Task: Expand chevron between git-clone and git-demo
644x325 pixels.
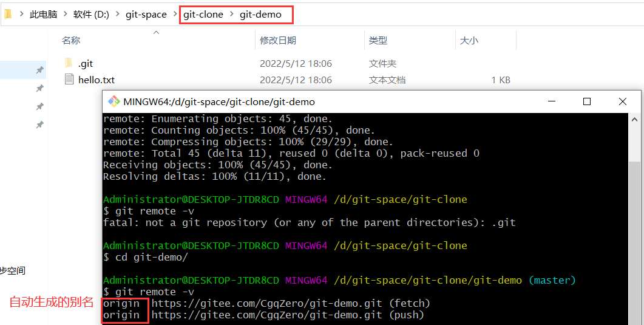Action: point(232,15)
